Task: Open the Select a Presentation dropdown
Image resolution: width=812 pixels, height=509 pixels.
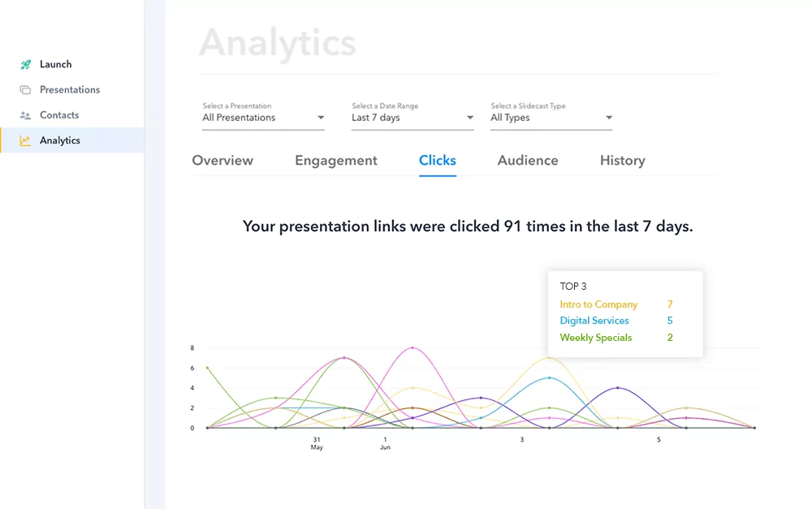Action: (x=263, y=118)
